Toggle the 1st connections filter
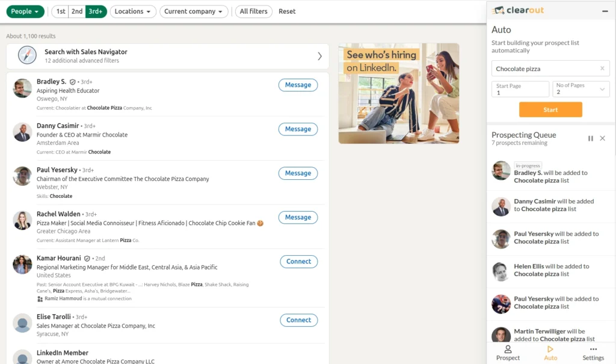 click(61, 11)
